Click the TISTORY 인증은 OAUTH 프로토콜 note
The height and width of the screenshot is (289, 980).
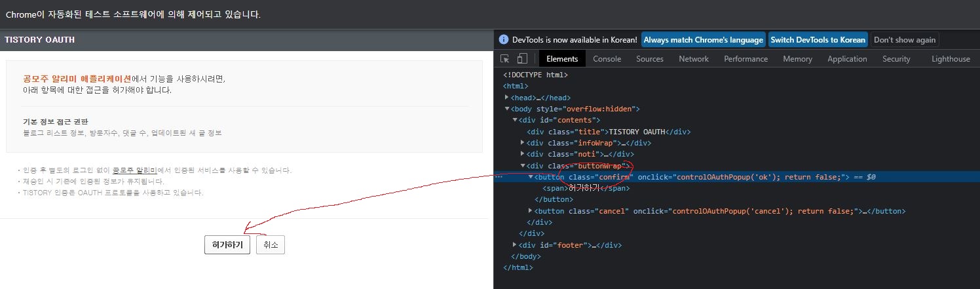point(113,193)
